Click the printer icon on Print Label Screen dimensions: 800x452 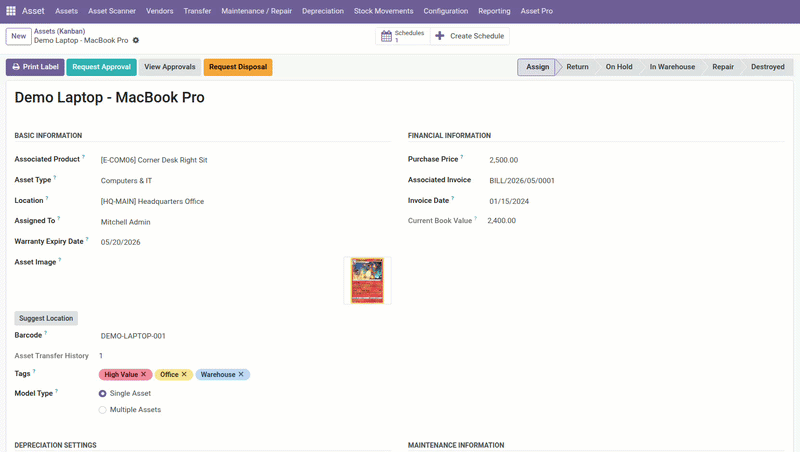[x=16, y=67]
